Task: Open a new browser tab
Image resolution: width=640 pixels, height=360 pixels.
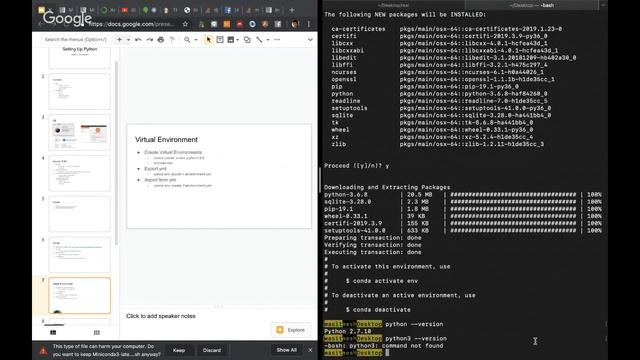Action: point(292,10)
